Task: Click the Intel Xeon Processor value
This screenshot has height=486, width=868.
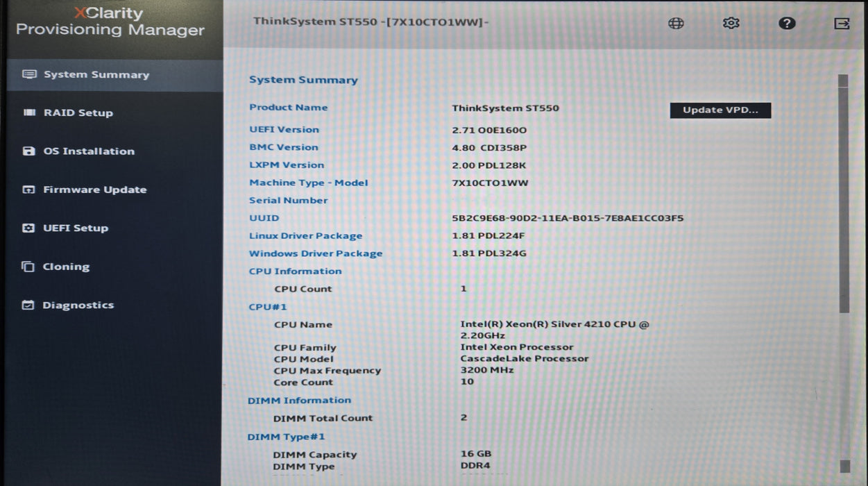Action: (x=517, y=347)
